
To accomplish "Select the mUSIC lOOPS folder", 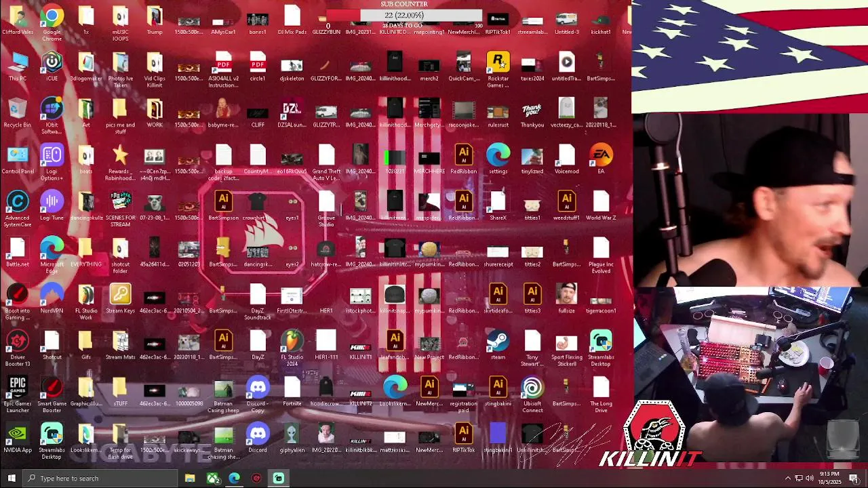I will (x=120, y=22).
